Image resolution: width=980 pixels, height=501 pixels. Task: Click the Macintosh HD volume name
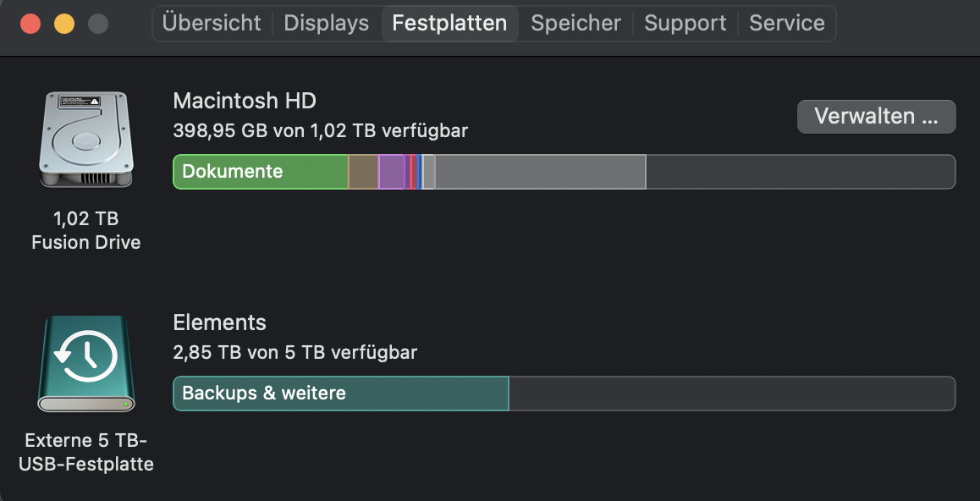coord(245,101)
